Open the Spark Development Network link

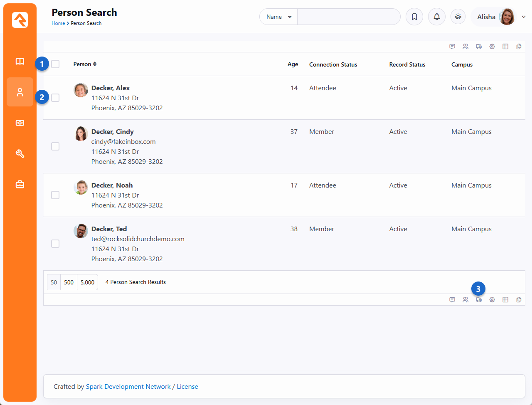(128, 387)
